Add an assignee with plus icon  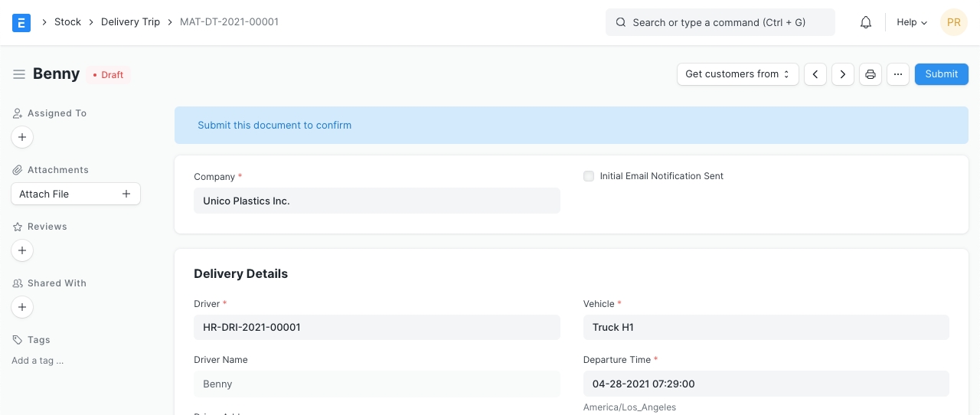pos(22,137)
